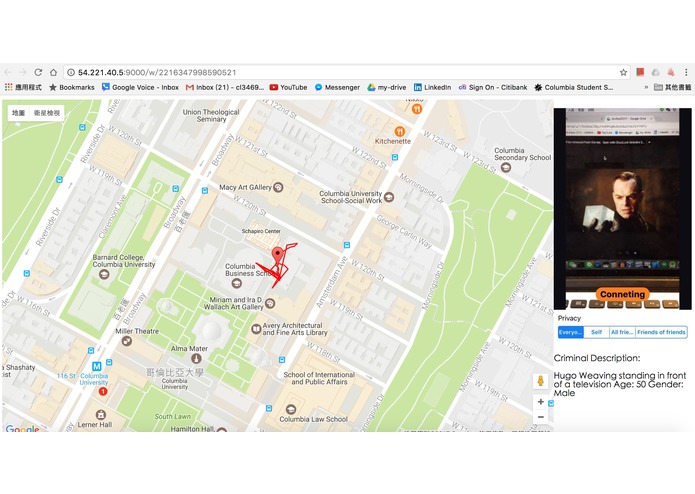This screenshot has width=695, height=494.
Task: Open the Messenger bookmark
Action: [x=337, y=87]
